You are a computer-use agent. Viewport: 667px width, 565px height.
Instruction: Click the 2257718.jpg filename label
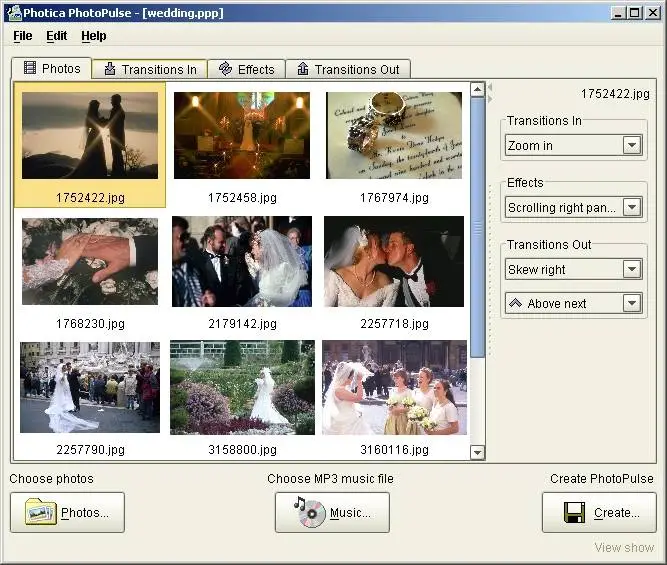tap(394, 324)
